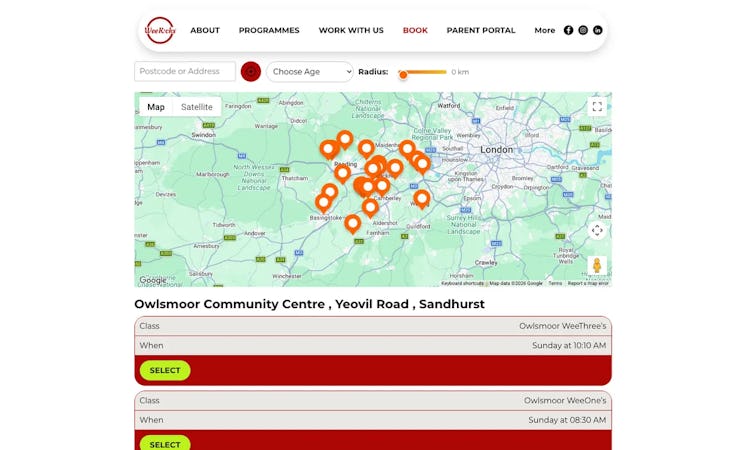Click 'Sunday at 08:30 AM' text
Image resolution: width=746 pixels, height=450 pixels.
pyautogui.click(x=567, y=420)
